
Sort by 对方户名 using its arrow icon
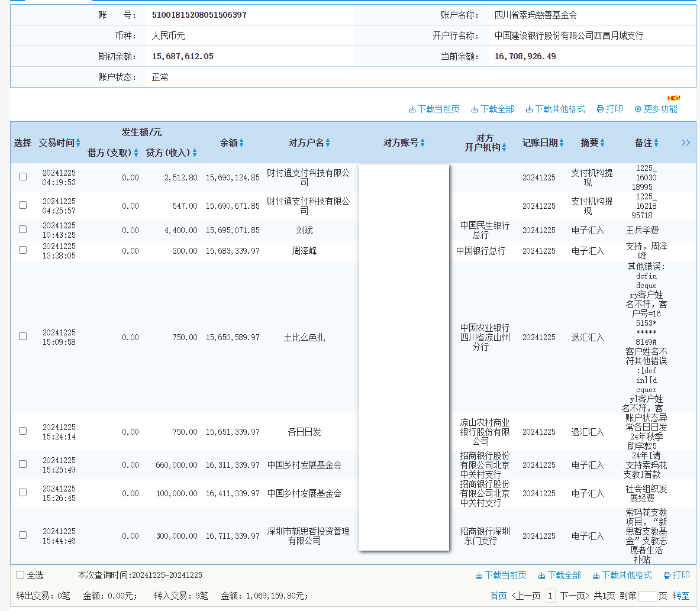[x=328, y=143]
